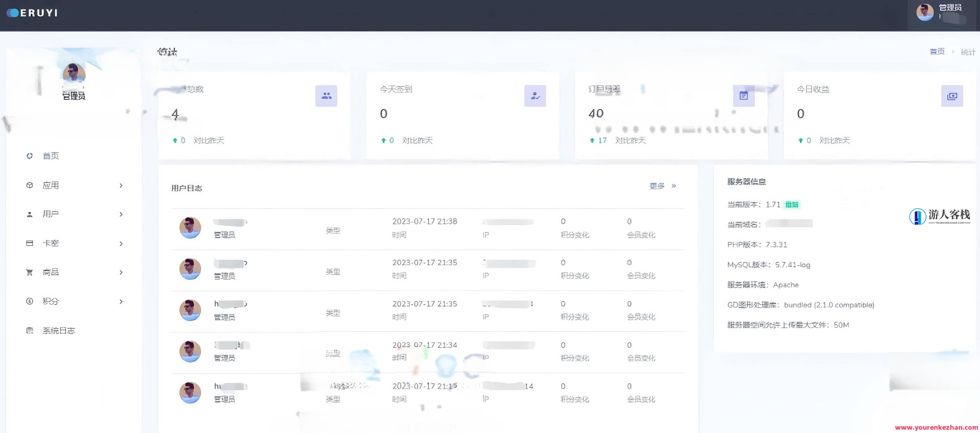Select the shopping cart icon beside 商品
Image resolution: width=980 pixels, height=433 pixels.
pos(30,272)
